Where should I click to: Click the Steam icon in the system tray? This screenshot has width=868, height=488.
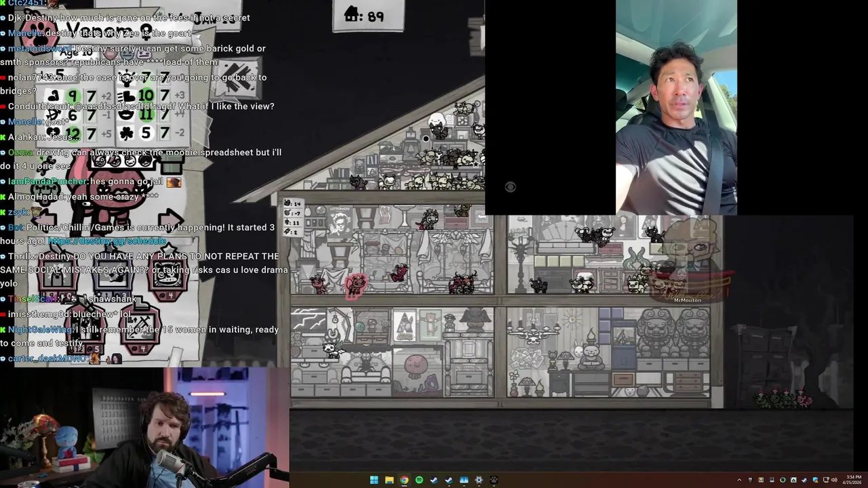coord(804,480)
